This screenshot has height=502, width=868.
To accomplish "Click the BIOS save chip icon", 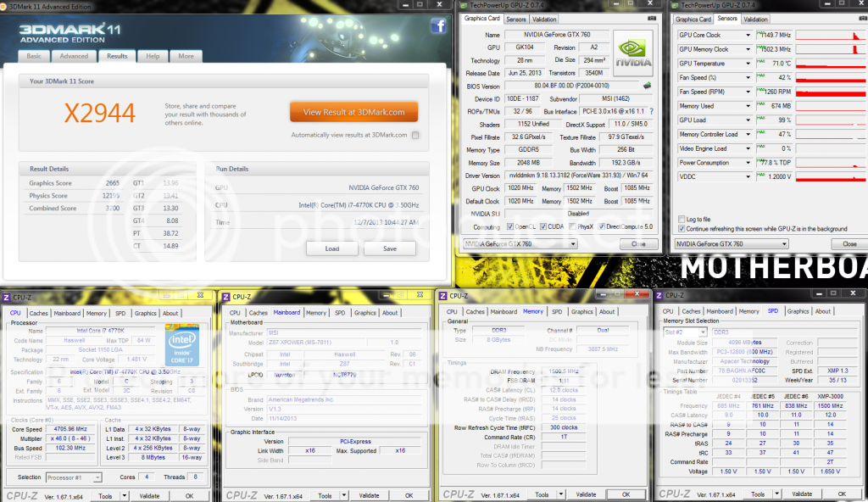I will click(648, 86).
